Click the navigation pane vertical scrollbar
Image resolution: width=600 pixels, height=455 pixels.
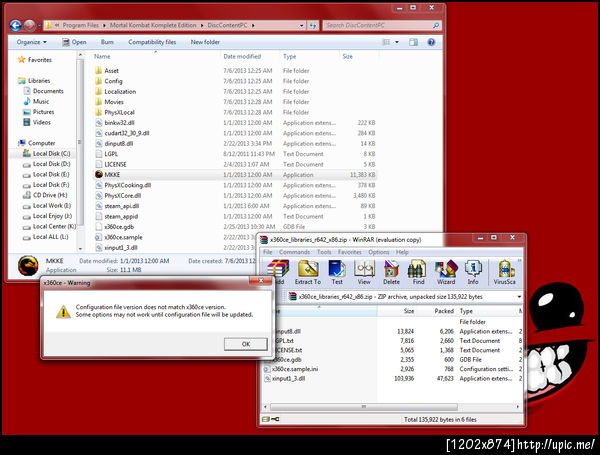click(80, 142)
